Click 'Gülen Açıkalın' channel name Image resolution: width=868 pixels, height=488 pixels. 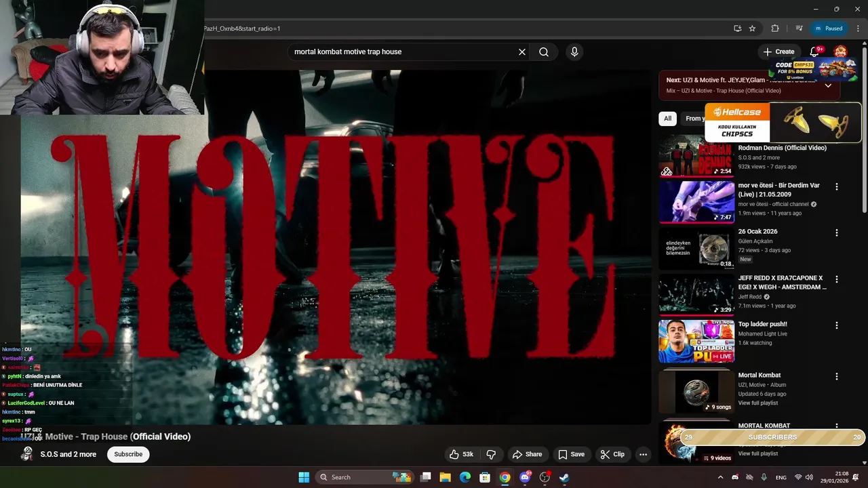[755, 241]
